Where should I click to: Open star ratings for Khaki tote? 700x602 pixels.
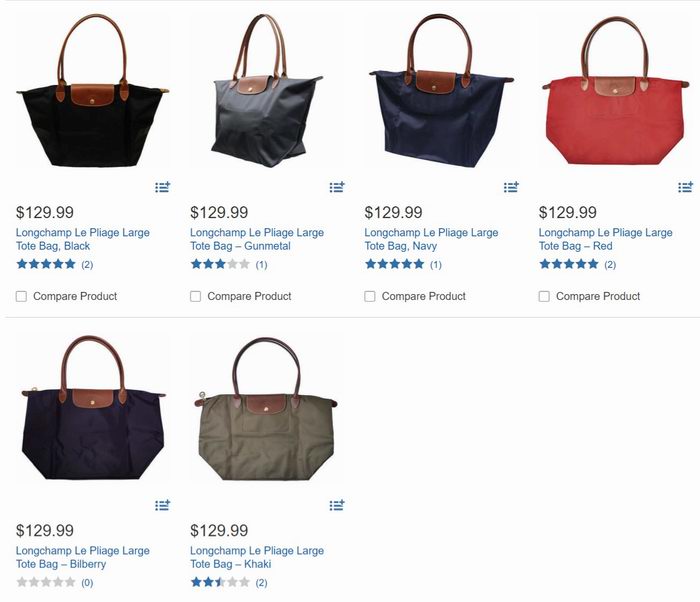click(x=229, y=582)
